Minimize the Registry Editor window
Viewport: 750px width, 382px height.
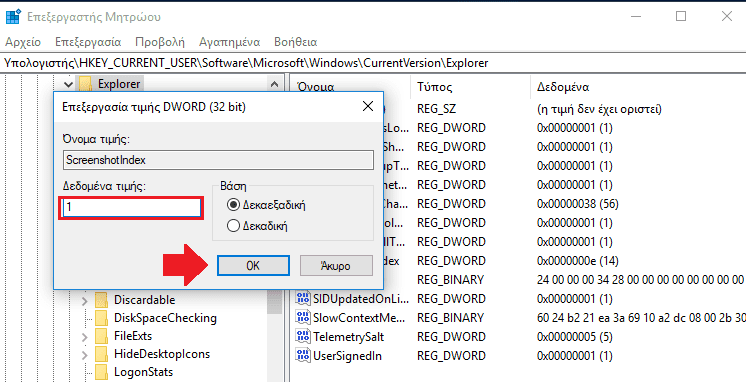click(636, 16)
